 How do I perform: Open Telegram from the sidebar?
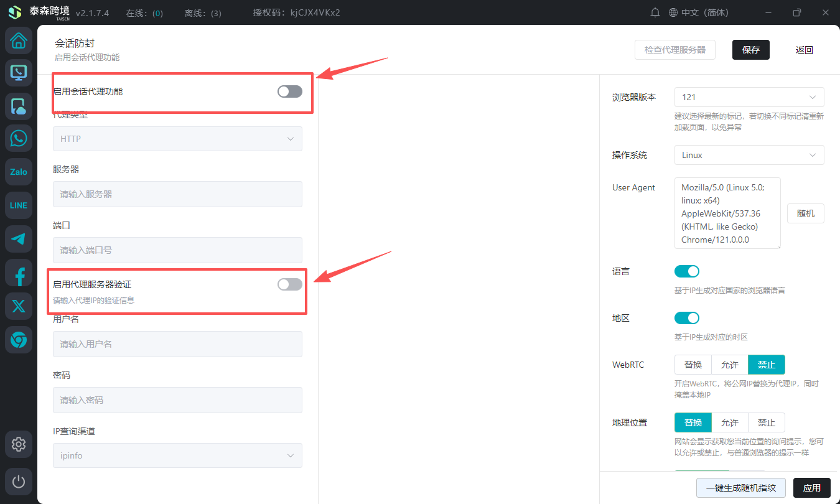(x=19, y=239)
